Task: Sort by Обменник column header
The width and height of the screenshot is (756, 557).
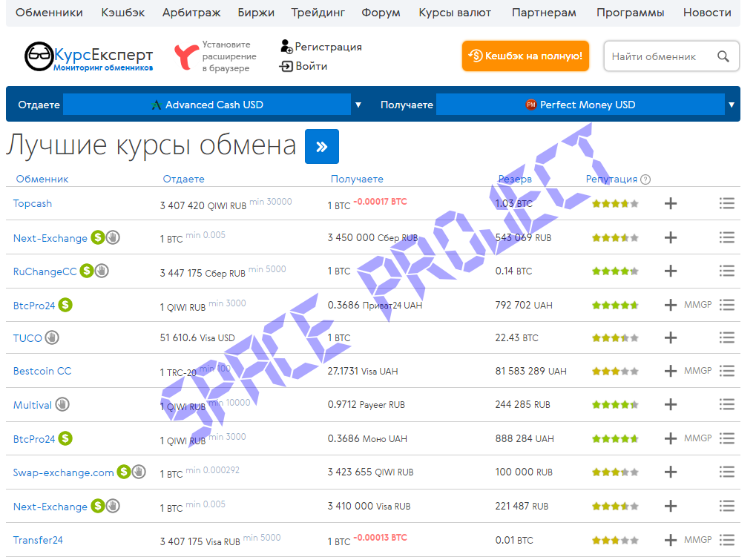Action: (42, 179)
